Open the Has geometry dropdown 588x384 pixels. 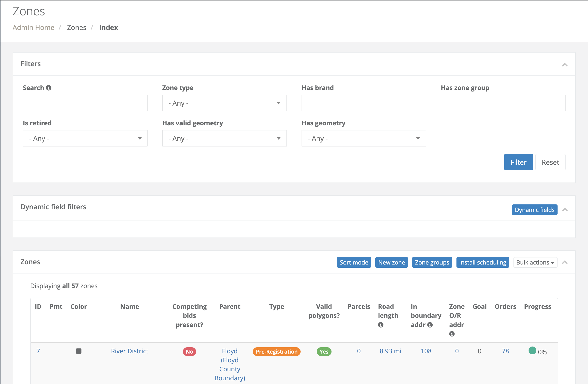pos(363,138)
